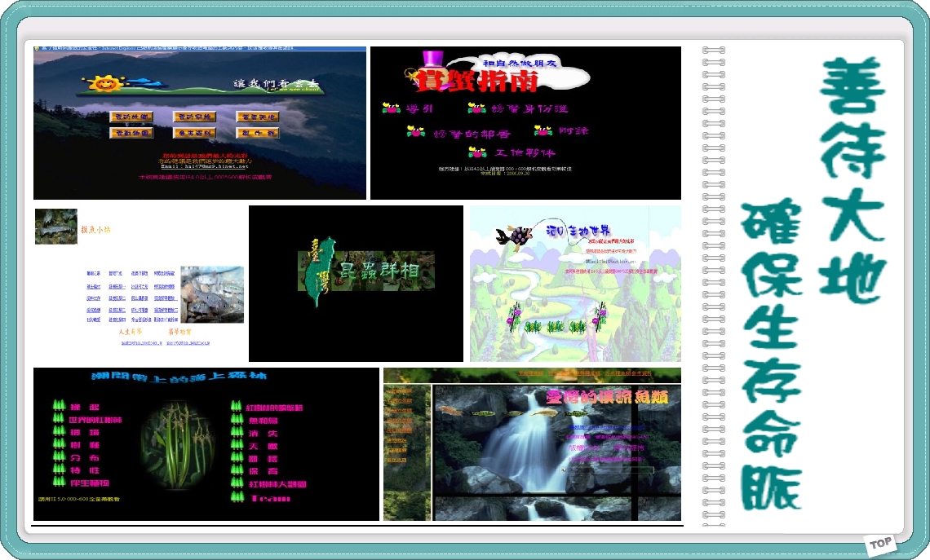Open the 賞蟹指南 crab guide thumbnail
Image resolution: width=930 pixels, height=560 pixels.
coord(525,122)
